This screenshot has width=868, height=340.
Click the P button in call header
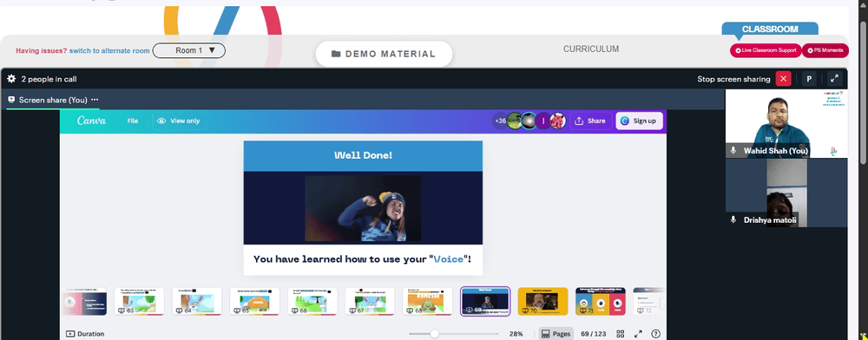pos(809,79)
